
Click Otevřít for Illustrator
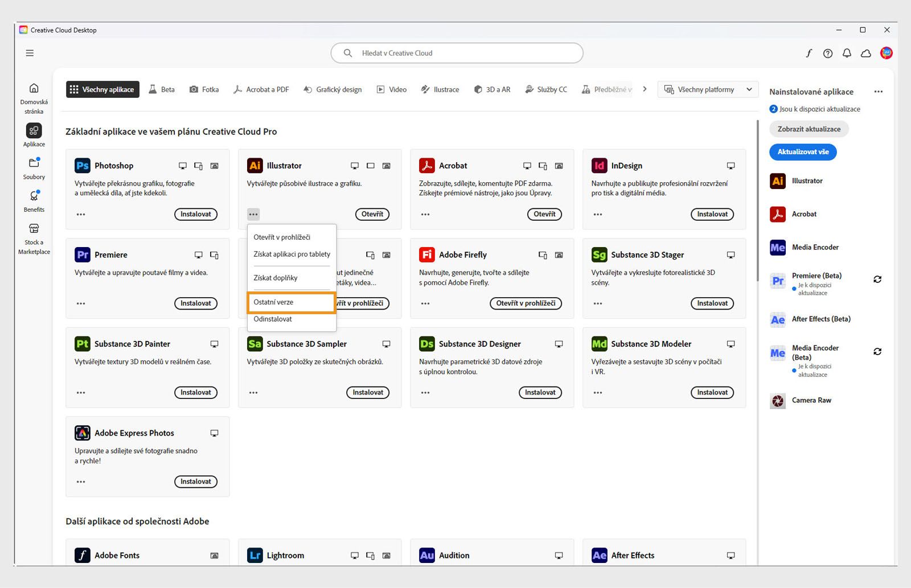372,215
